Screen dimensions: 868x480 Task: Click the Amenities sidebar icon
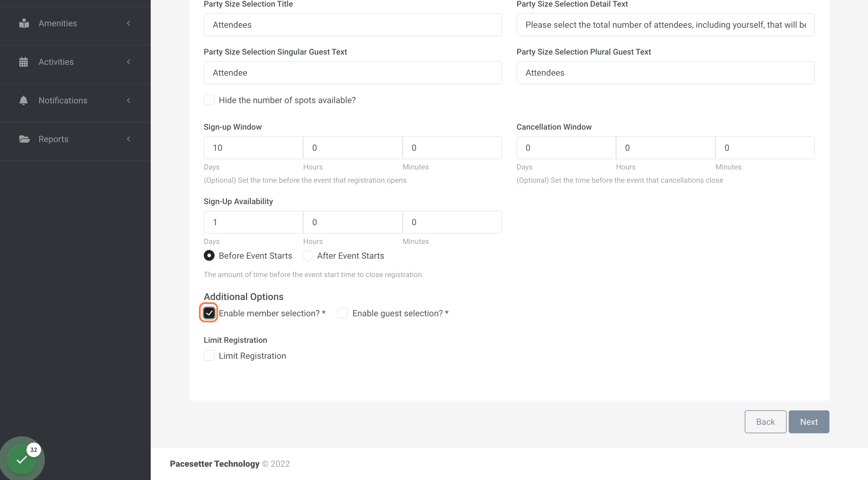[x=24, y=23]
